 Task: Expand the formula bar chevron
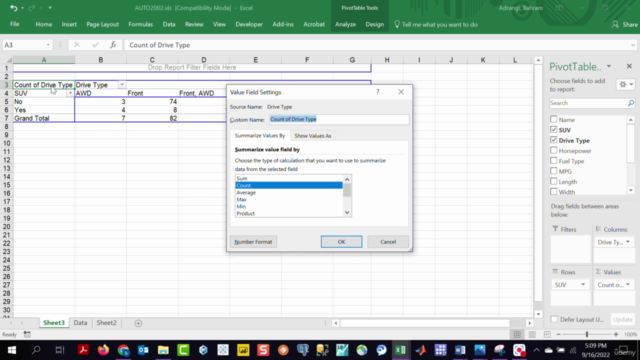[x=633, y=45]
